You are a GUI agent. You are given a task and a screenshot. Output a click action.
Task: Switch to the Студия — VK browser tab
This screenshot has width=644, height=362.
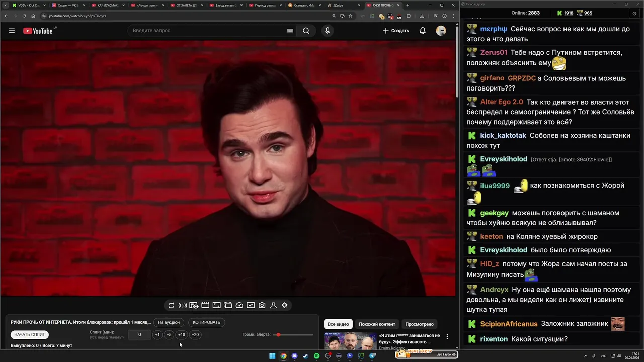[68, 5]
